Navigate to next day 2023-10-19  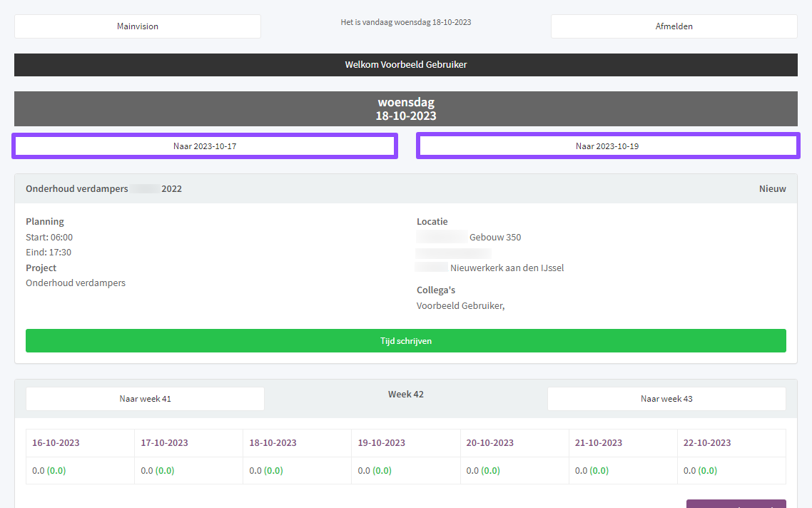click(607, 146)
